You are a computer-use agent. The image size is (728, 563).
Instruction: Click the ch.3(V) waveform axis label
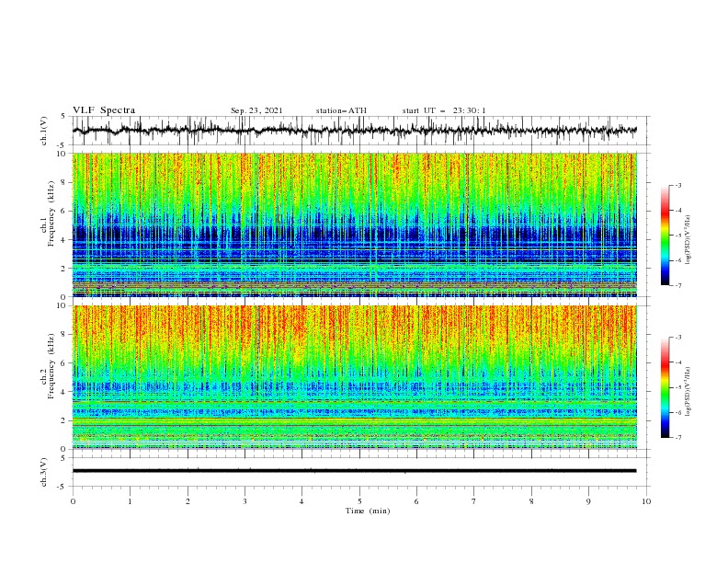(44, 472)
